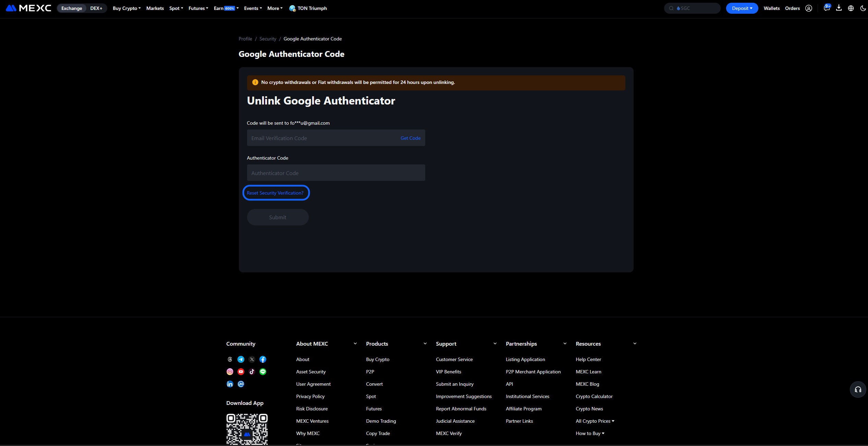Screen dimensions: 868x446
Task: Click the Download App QR code
Action: point(247,430)
